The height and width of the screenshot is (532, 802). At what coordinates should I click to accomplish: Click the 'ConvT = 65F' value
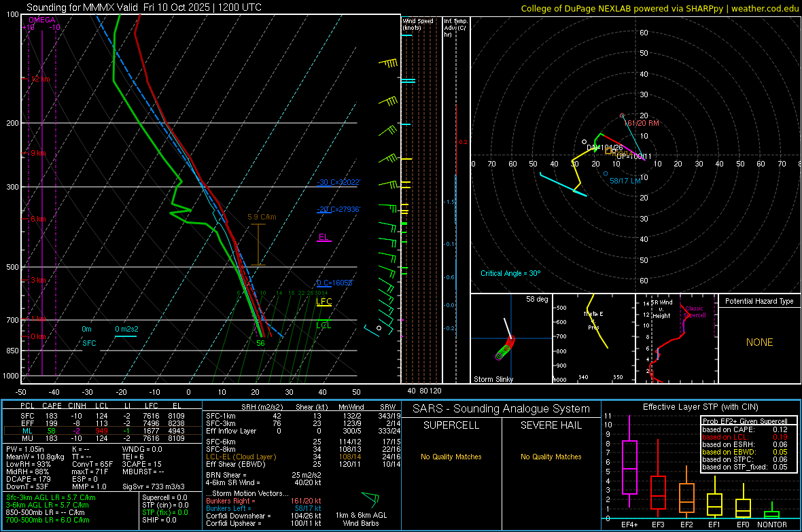[x=91, y=464]
